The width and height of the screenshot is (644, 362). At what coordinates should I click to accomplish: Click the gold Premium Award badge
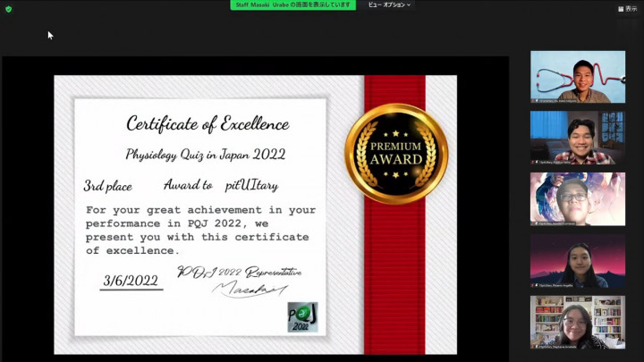(396, 147)
